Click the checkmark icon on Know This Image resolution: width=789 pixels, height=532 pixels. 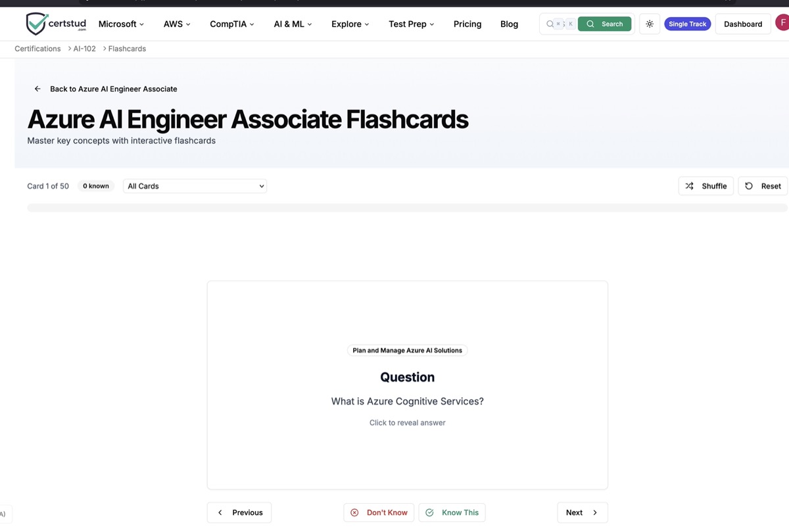[x=429, y=512]
